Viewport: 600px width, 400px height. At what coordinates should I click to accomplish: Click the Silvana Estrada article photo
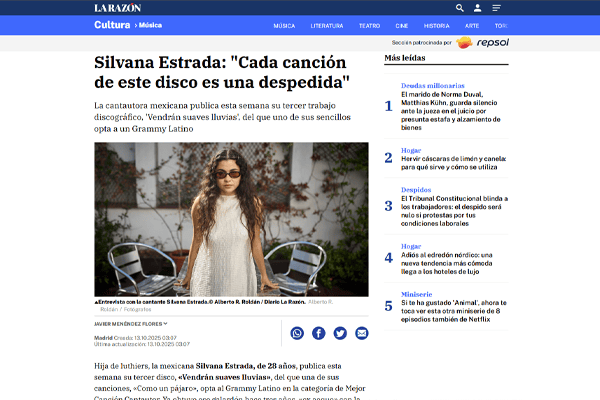231,219
